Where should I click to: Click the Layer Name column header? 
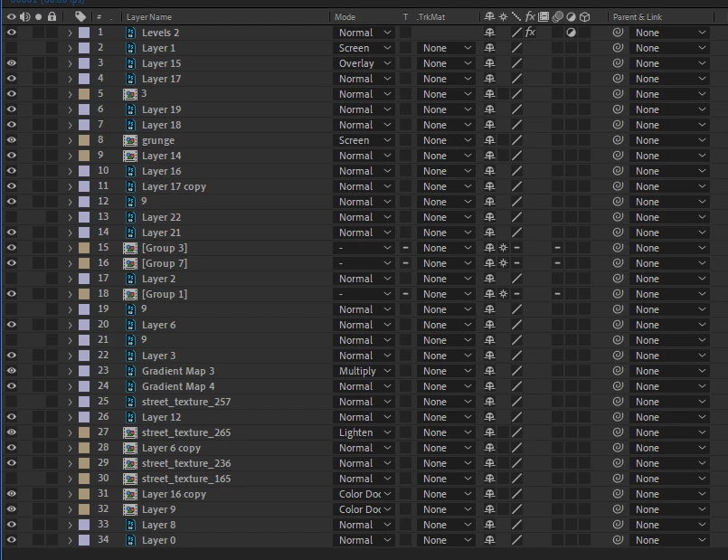149,17
